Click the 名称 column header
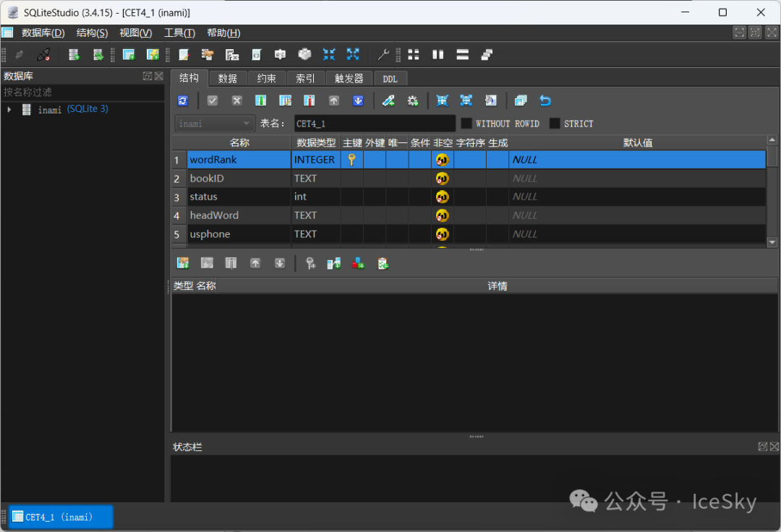The height and width of the screenshot is (532, 781). (239, 142)
